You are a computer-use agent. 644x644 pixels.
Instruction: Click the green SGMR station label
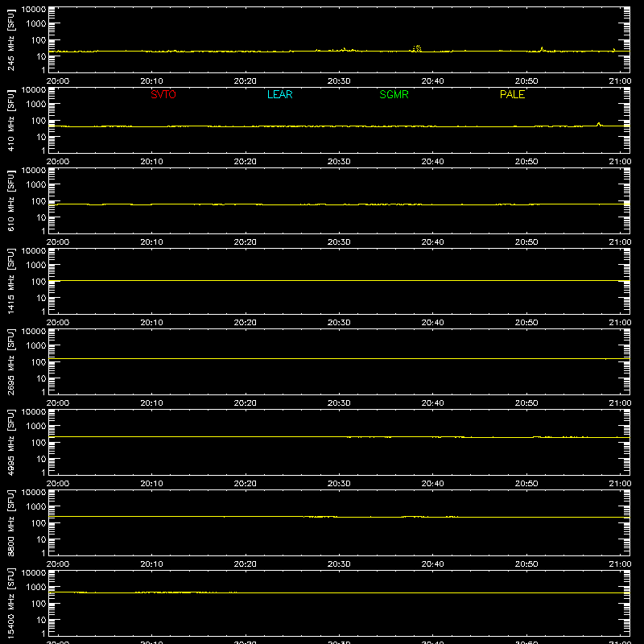pyautogui.click(x=394, y=94)
